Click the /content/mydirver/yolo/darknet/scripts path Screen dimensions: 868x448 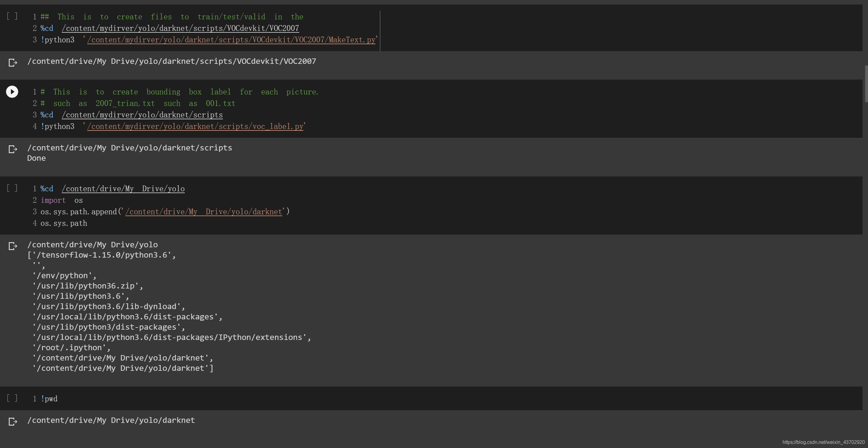142,114
